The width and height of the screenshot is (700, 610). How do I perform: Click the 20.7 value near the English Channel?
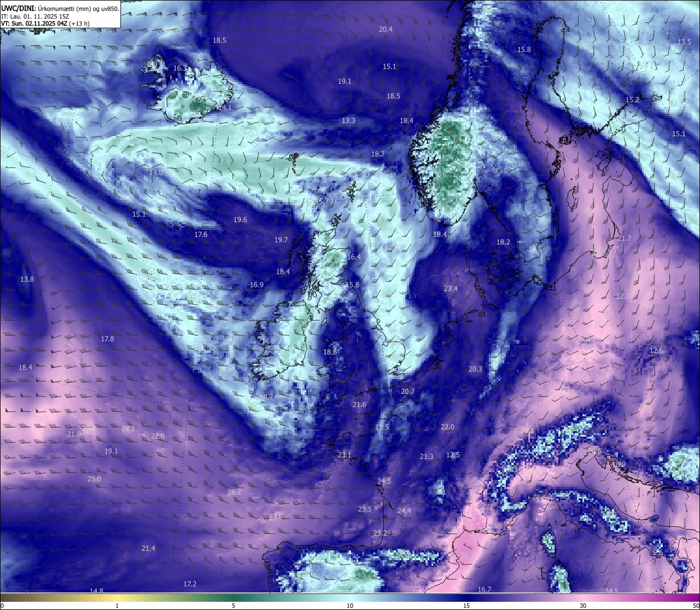[407, 391]
